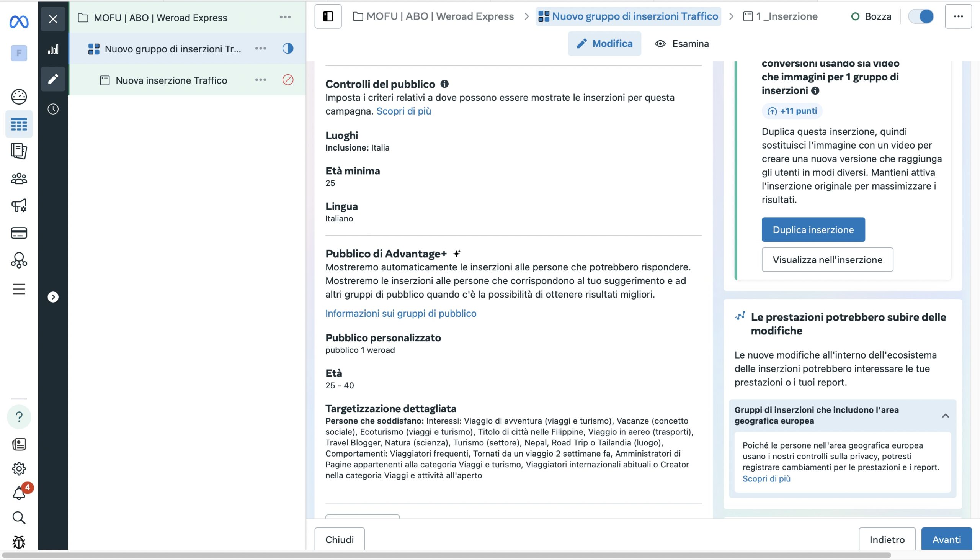Click red error icon on Nuova inserzione row
Image resolution: width=980 pixels, height=560 pixels.
point(288,80)
